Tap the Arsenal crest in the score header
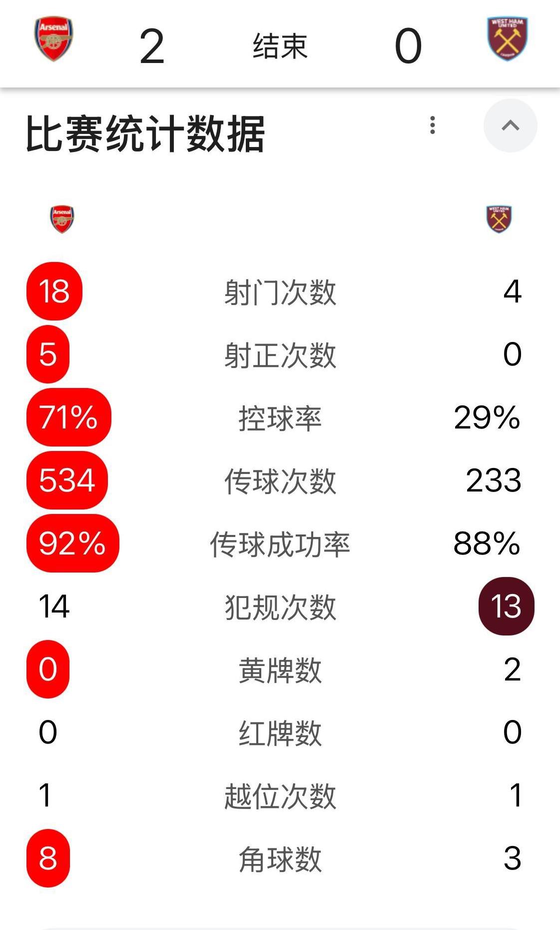Screen dimensions: 560x930 pyautogui.click(x=54, y=39)
